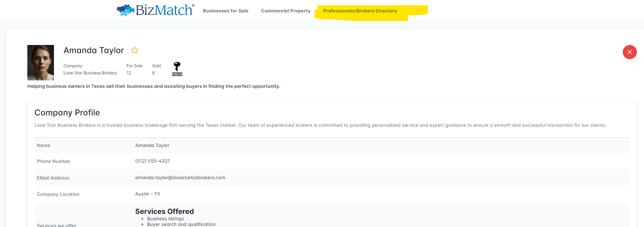Click Amanda Taylor's profile photo

[41, 62]
